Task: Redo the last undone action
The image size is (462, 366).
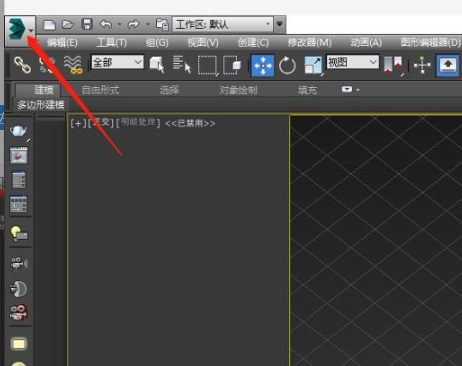Action: [134, 24]
